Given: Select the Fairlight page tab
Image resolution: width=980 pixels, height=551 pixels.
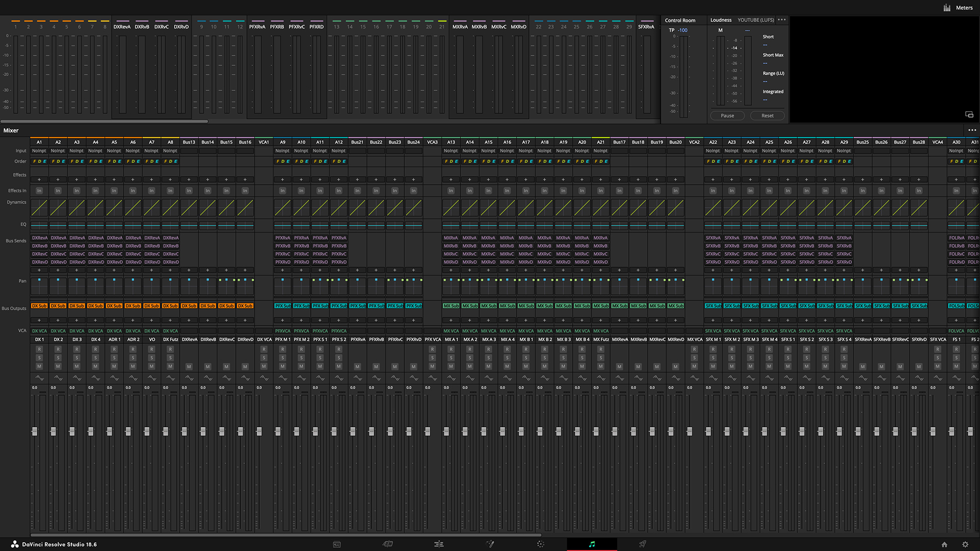Looking at the screenshot, I should point(592,544).
